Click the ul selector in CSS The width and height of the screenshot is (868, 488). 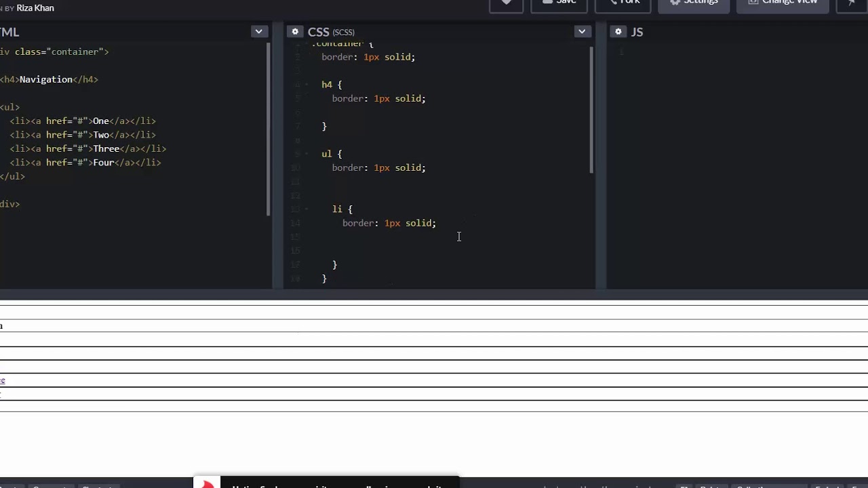point(327,154)
